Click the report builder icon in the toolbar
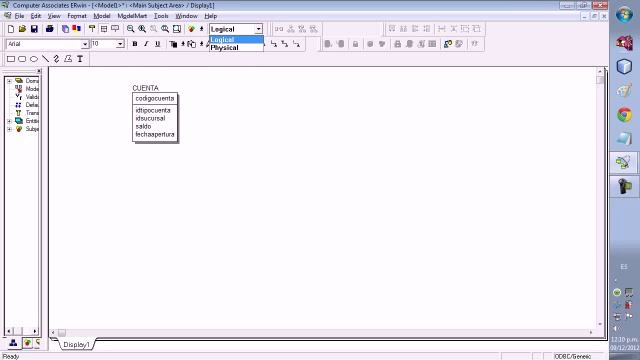Viewport: 640px width, 360px height. pos(65,29)
